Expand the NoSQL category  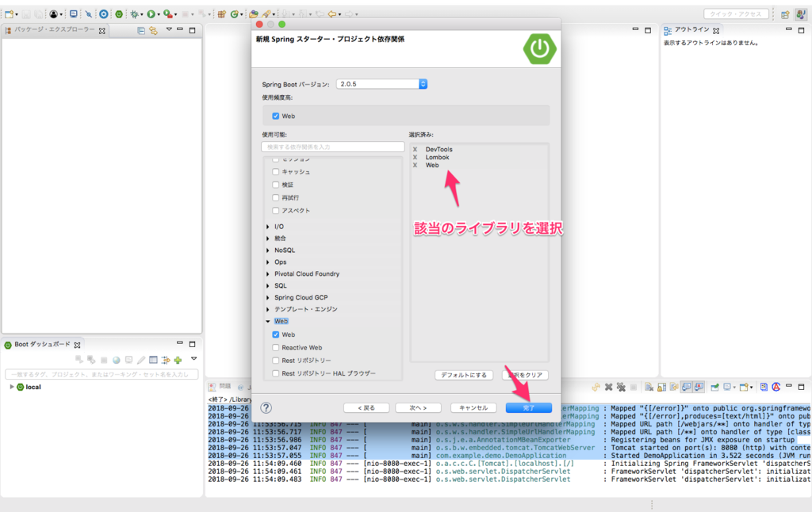[x=268, y=250]
